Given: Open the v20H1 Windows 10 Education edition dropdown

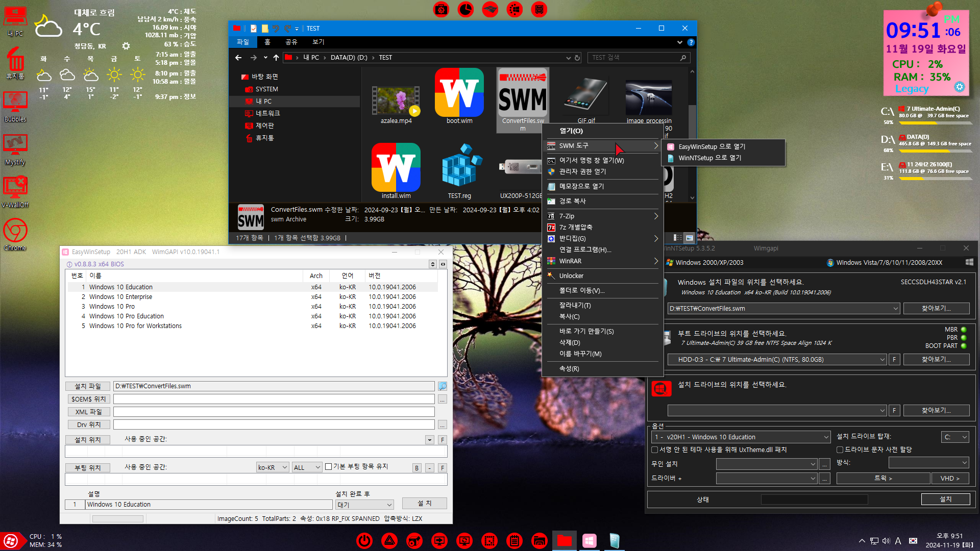Looking at the screenshot, I should (x=741, y=437).
